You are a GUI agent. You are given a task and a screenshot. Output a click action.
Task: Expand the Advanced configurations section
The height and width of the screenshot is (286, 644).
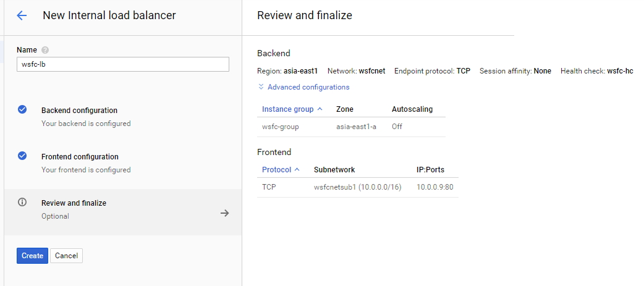[x=308, y=87]
